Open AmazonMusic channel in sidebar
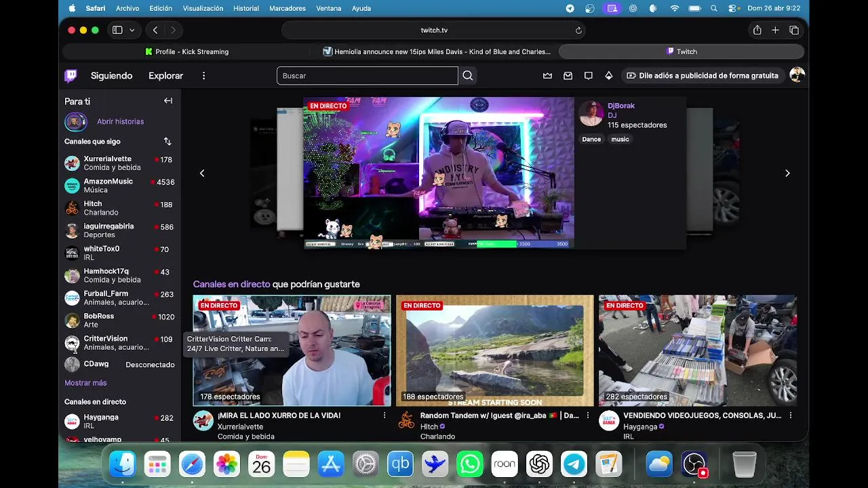Image resolution: width=868 pixels, height=488 pixels. click(x=119, y=186)
